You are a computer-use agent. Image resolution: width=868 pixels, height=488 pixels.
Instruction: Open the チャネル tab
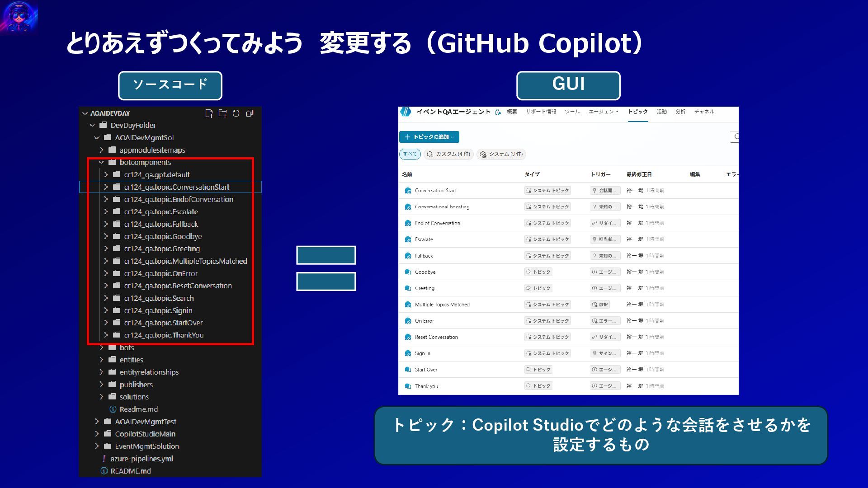click(x=704, y=112)
